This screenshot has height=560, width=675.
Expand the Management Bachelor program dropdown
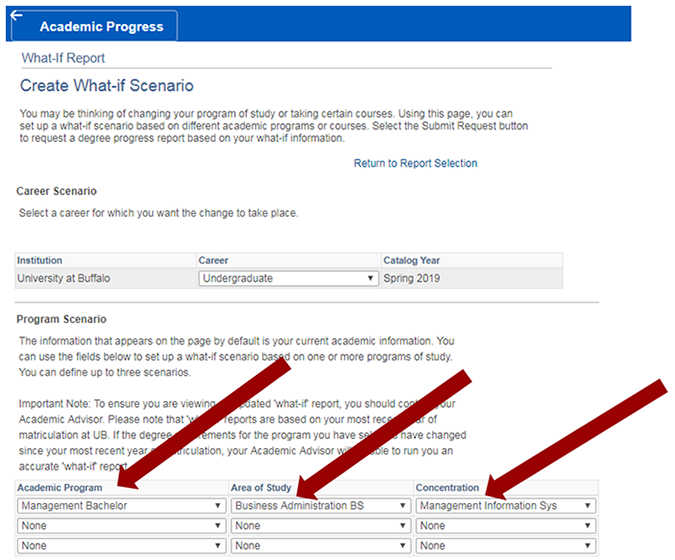[121, 506]
